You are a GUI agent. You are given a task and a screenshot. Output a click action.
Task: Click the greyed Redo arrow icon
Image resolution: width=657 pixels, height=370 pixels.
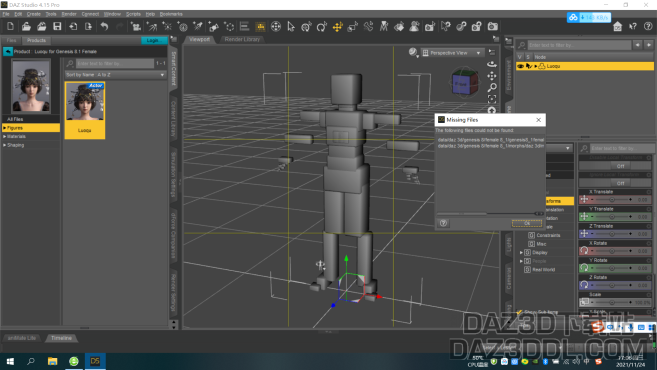pos(120,27)
